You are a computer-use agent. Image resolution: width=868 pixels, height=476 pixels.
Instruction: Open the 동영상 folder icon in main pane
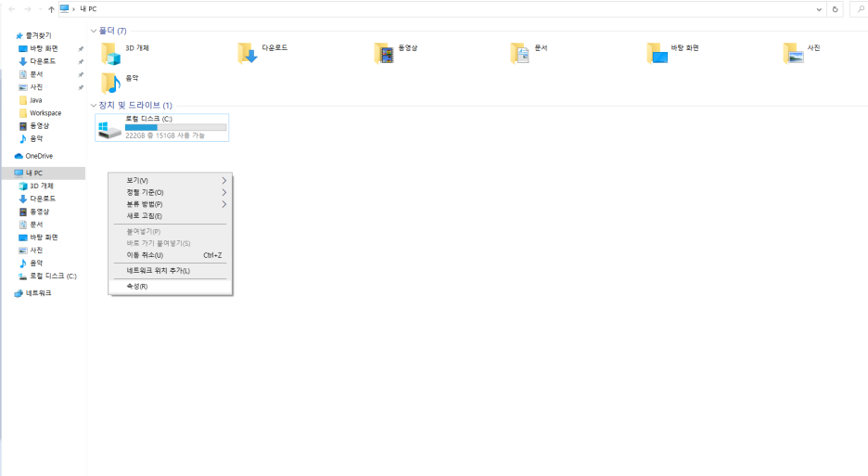[384, 54]
